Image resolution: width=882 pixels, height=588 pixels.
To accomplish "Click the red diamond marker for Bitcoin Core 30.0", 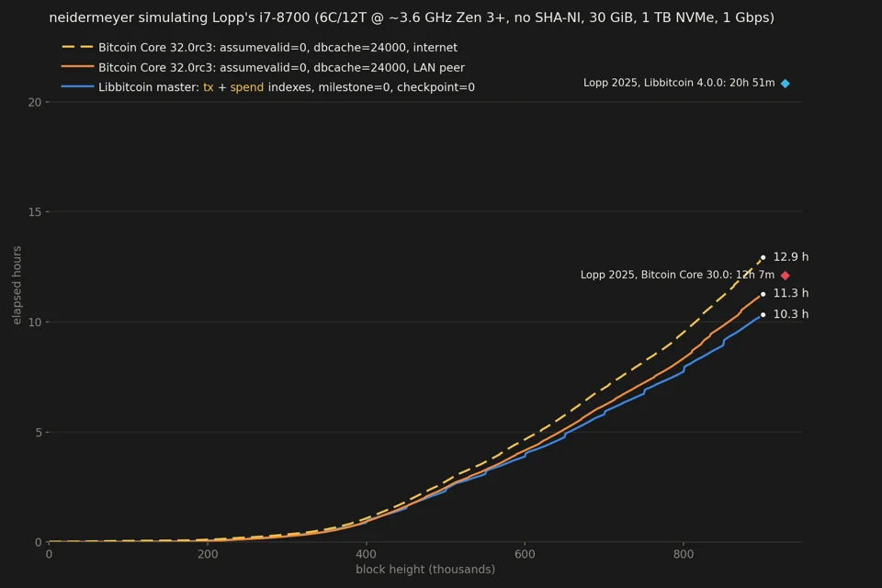I will [x=786, y=275].
